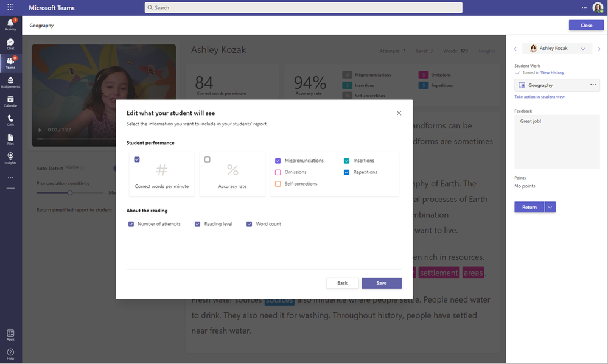Toggle Number of attempts checkbox
This screenshot has height=364, width=608.
click(131, 224)
